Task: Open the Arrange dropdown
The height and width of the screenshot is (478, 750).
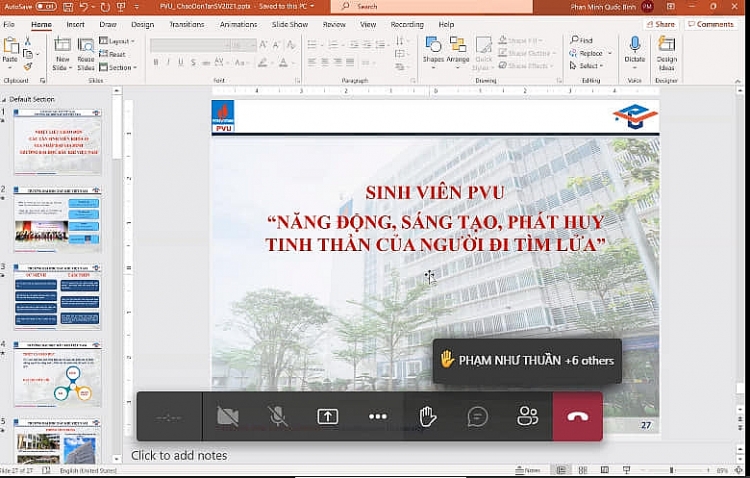Action: click(x=458, y=53)
